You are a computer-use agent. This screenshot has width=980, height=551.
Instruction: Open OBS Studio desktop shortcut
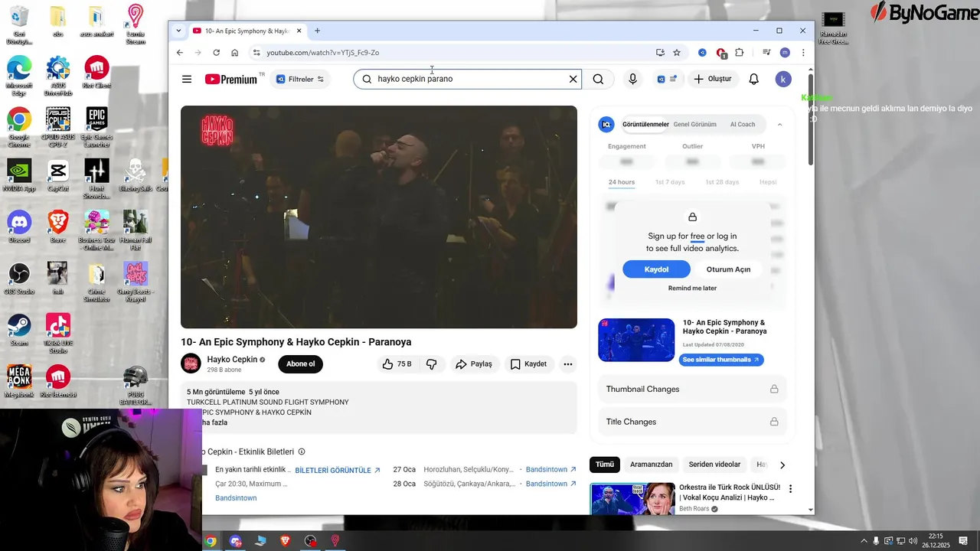point(19,279)
